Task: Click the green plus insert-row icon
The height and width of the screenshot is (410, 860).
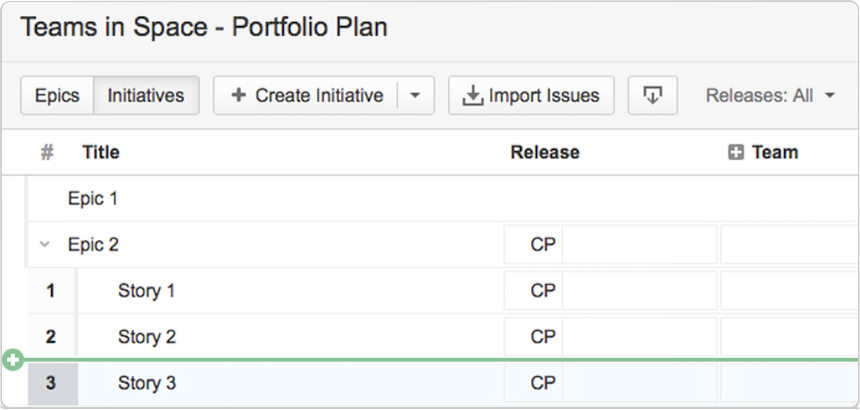Action: 13,360
